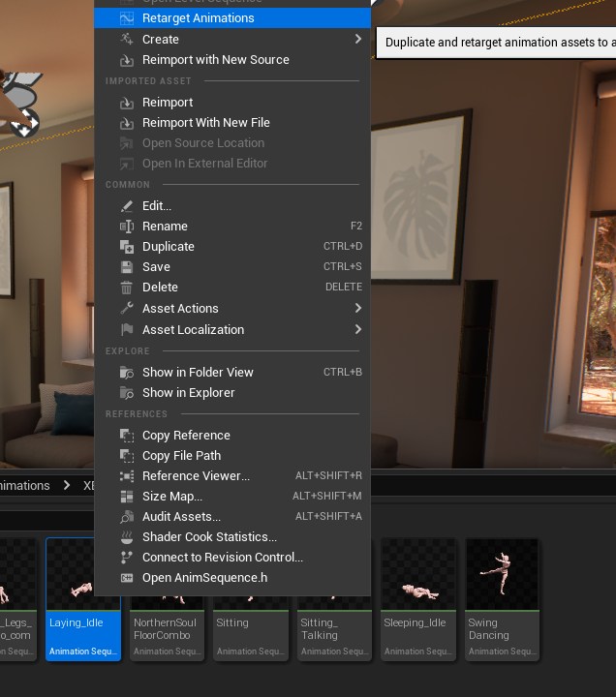Select the Reimport option
Viewport: 616px width, 697px height.
[x=232, y=103]
